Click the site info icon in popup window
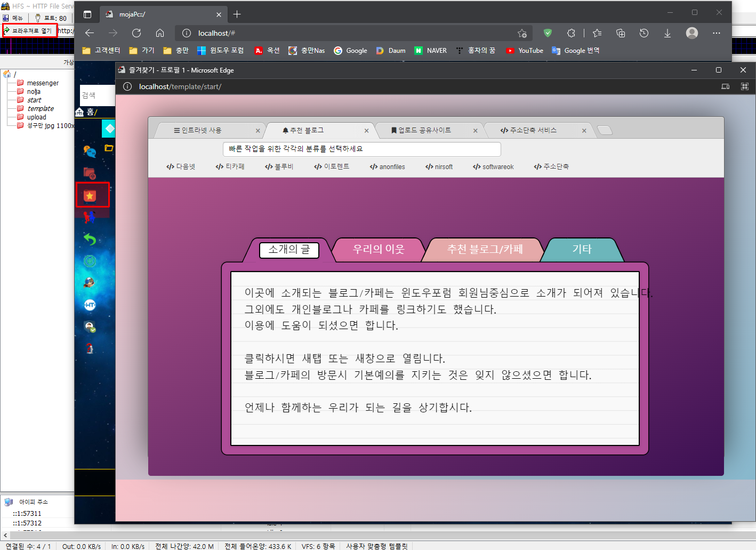756x550 pixels. coord(127,86)
